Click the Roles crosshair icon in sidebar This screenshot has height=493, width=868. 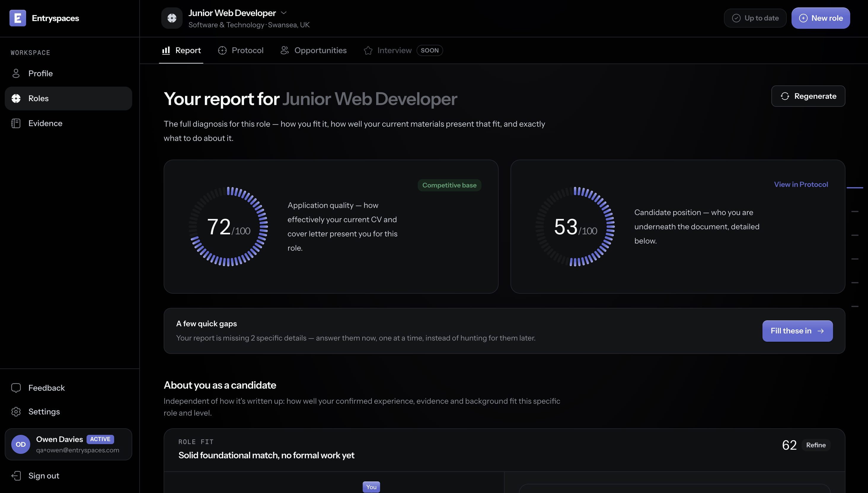pos(16,98)
